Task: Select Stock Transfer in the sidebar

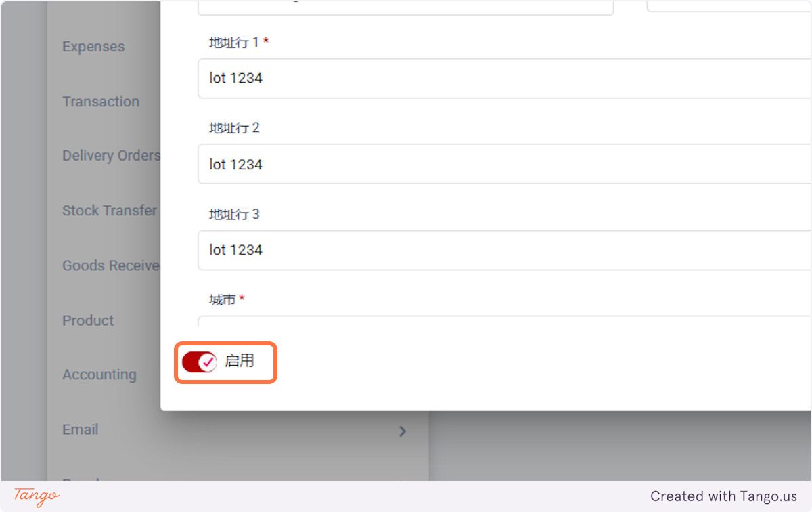Action: (110, 211)
